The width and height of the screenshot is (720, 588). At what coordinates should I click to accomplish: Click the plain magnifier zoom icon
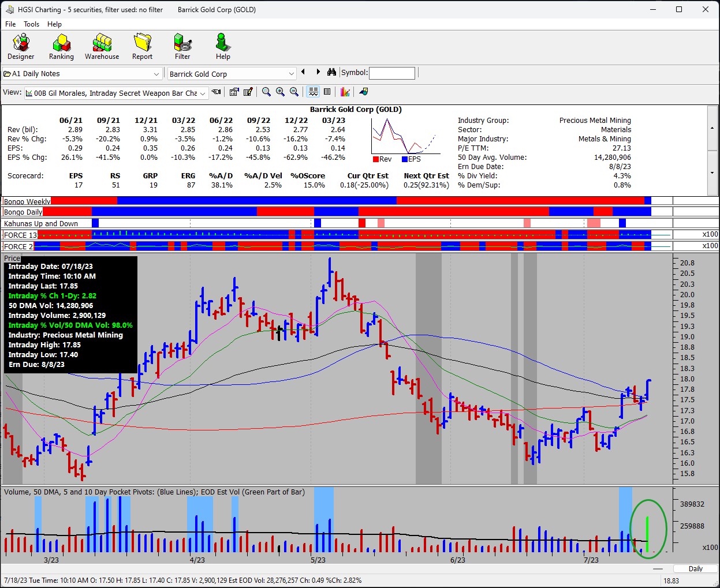[x=266, y=92]
